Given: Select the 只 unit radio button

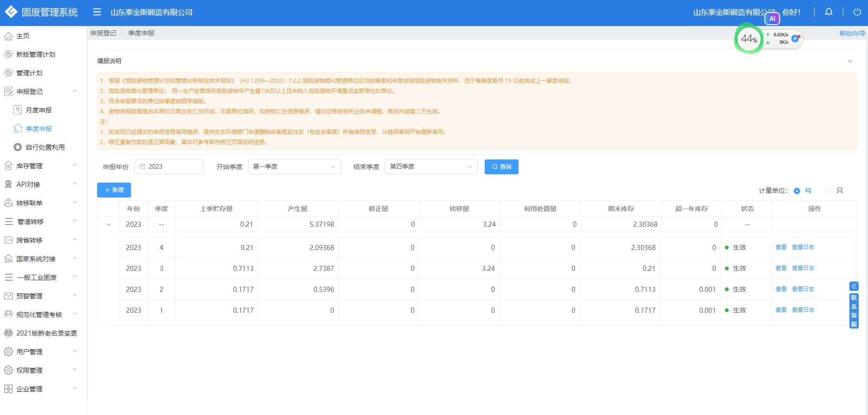Looking at the screenshot, I should tap(829, 191).
